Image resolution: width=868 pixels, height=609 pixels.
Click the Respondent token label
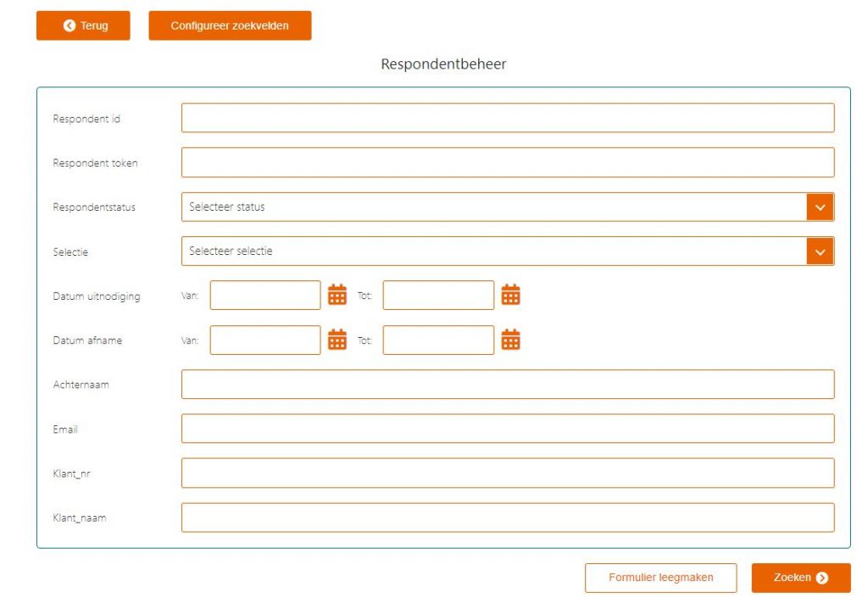tap(95, 163)
